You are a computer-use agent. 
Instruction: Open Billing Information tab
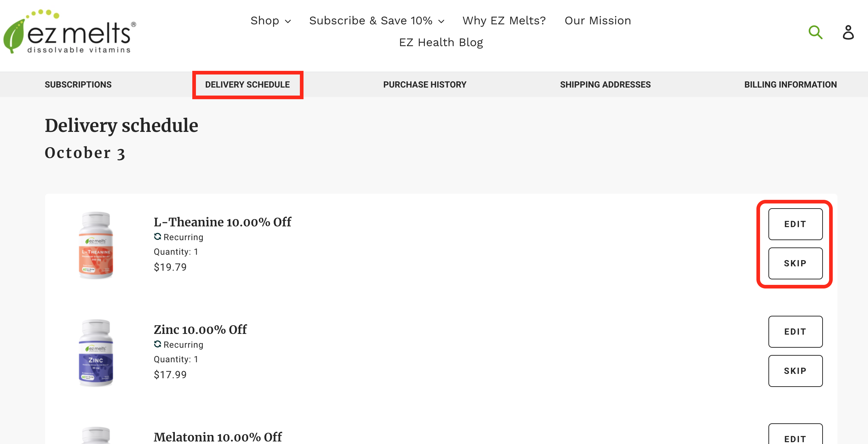(791, 85)
